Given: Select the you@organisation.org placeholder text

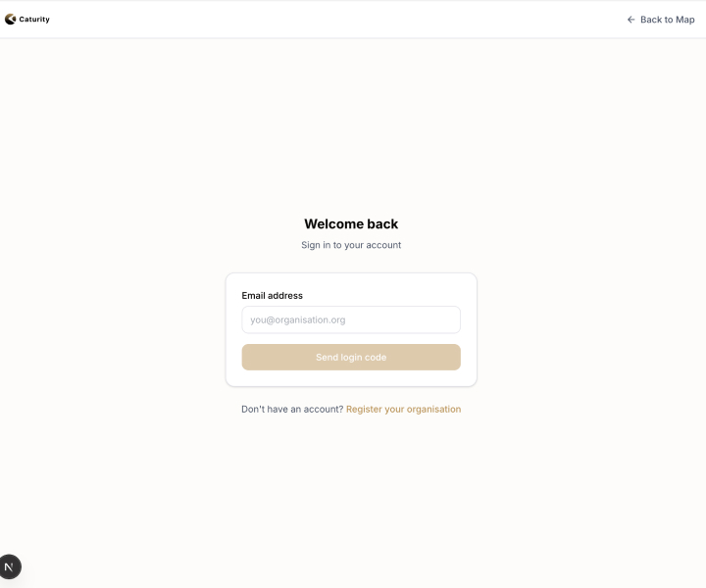Looking at the screenshot, I should (298, 319).
